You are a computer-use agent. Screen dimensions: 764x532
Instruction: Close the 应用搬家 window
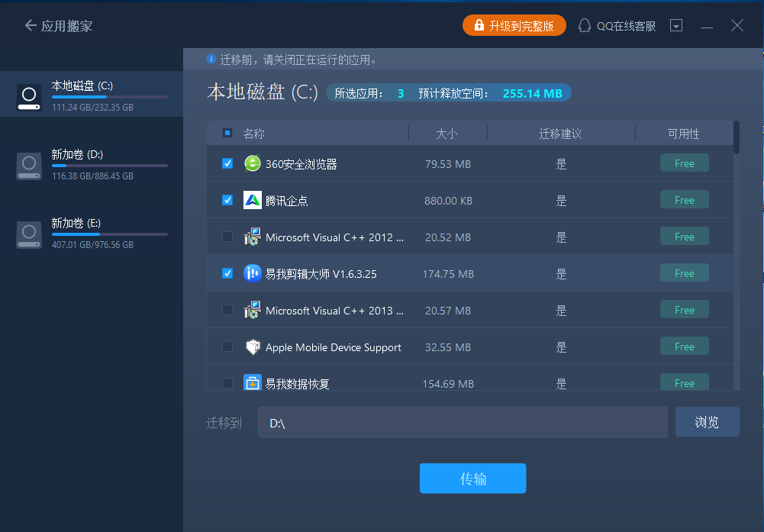(737, 25)
